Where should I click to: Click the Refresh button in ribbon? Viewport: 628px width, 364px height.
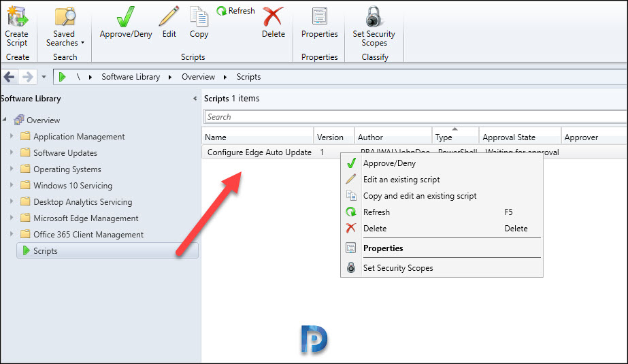point(235,11)
